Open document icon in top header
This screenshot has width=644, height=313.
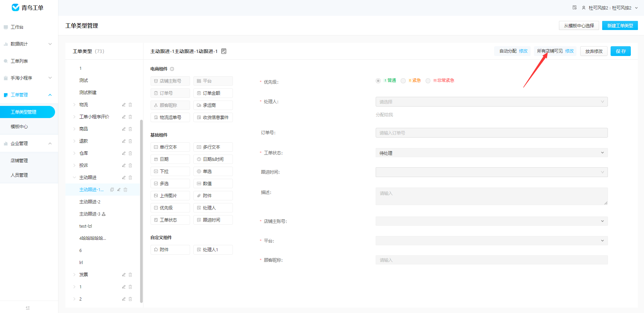point(574,8)
